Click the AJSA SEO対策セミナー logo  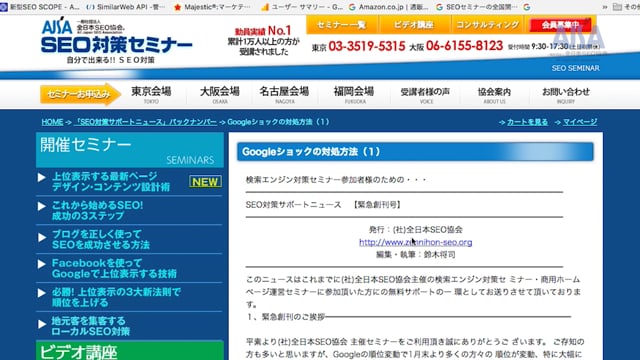[116, 40]
